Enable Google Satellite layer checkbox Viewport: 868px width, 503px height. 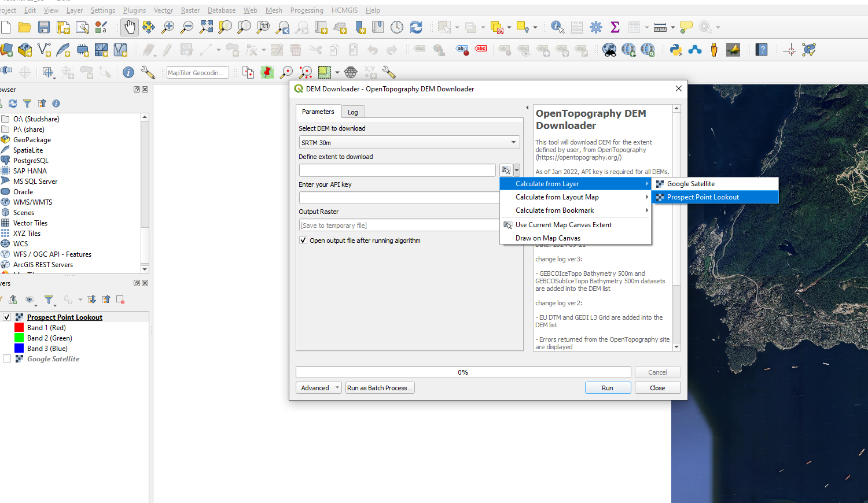tap(8, 359)
